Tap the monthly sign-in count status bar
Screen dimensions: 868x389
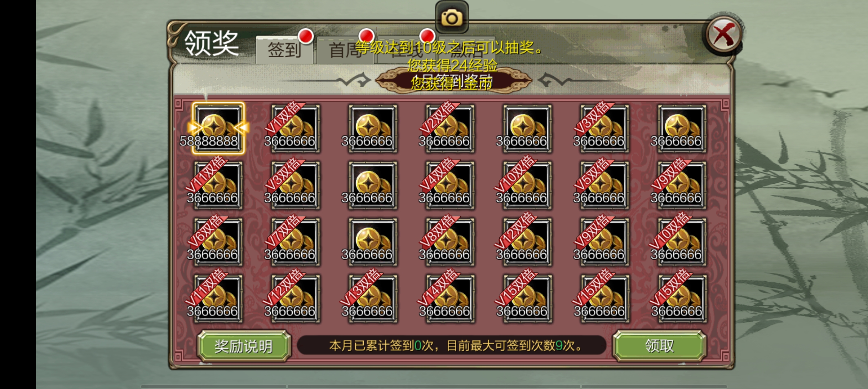pyautogui.click(x=451, y=345)
